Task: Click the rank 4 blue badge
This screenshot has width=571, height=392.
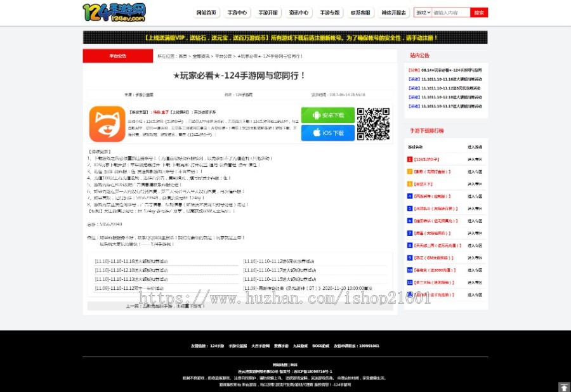Action: 410,196
